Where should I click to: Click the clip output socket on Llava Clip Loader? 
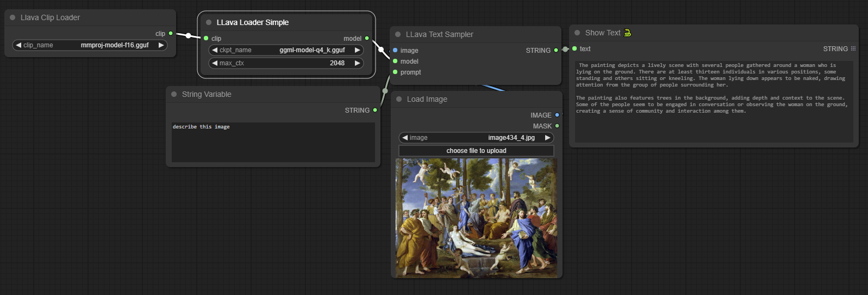(171, 33)
